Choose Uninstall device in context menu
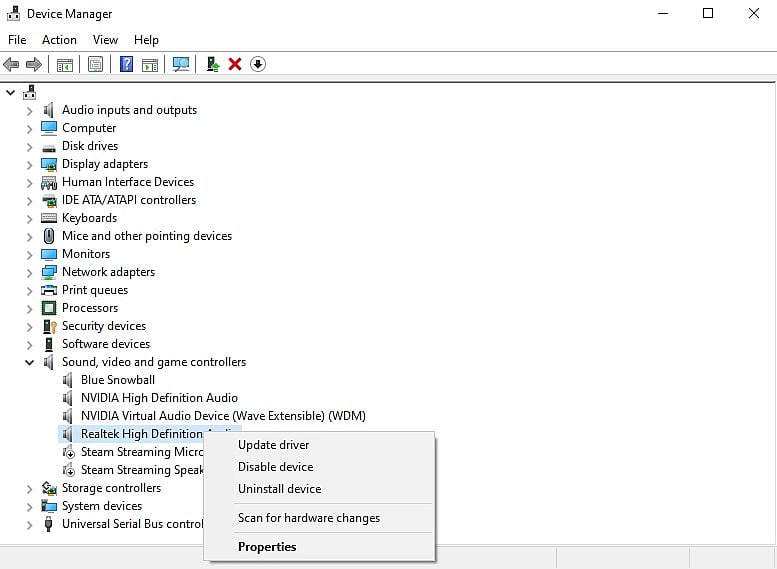The width and height of the screenshot is (777, 569). click(x=320, y=489)
